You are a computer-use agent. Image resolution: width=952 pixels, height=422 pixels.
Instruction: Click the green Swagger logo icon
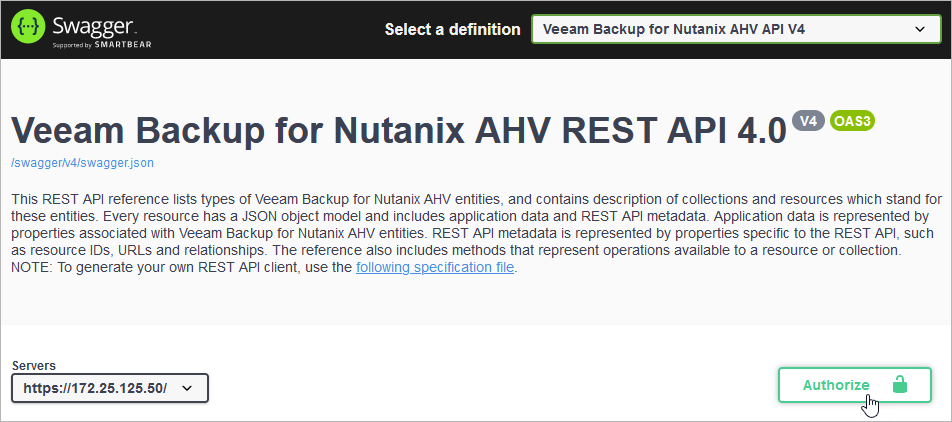click(27, 29)
